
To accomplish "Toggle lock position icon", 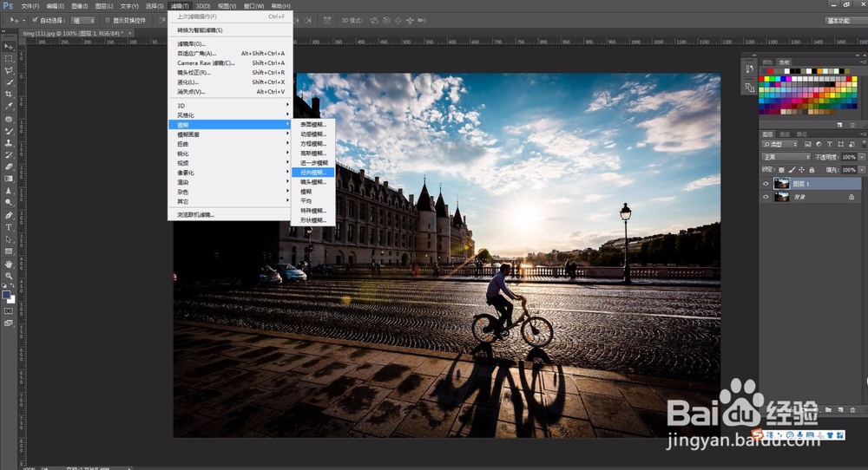I will coord(801,170).
